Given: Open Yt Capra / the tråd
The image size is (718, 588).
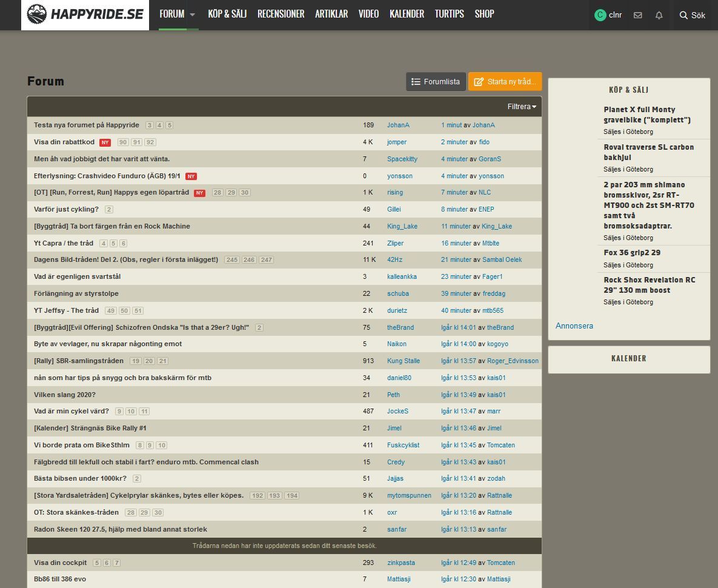Looking at the screenshot, I should tap(64, 243).
